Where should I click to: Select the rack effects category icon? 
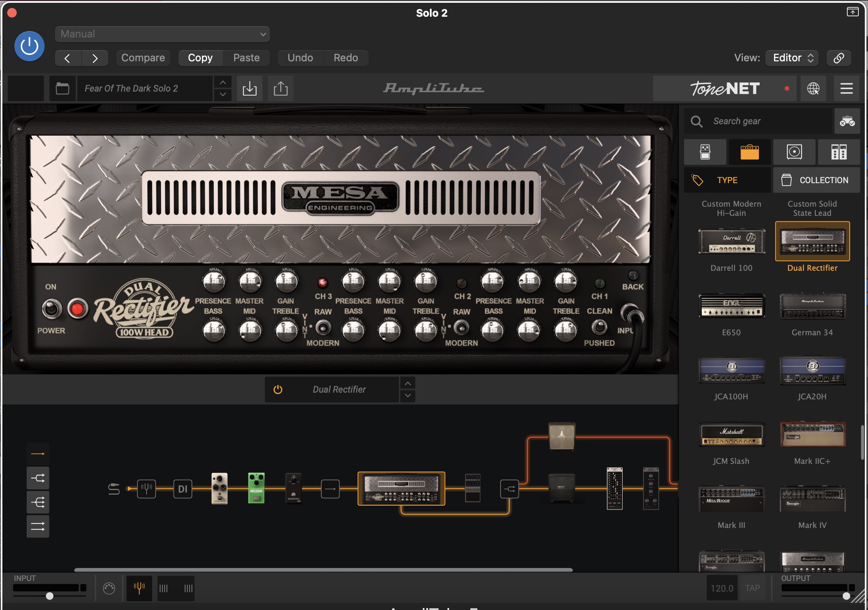[x=839, y=152]
